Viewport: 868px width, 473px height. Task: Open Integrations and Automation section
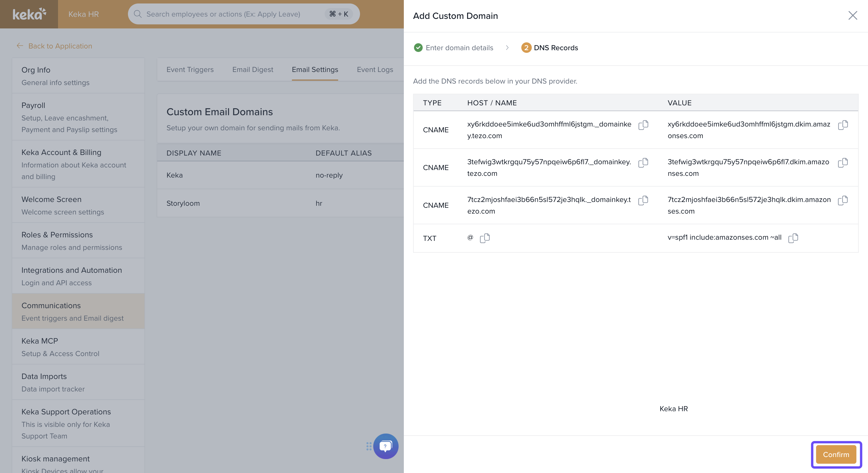click(78, 276)
